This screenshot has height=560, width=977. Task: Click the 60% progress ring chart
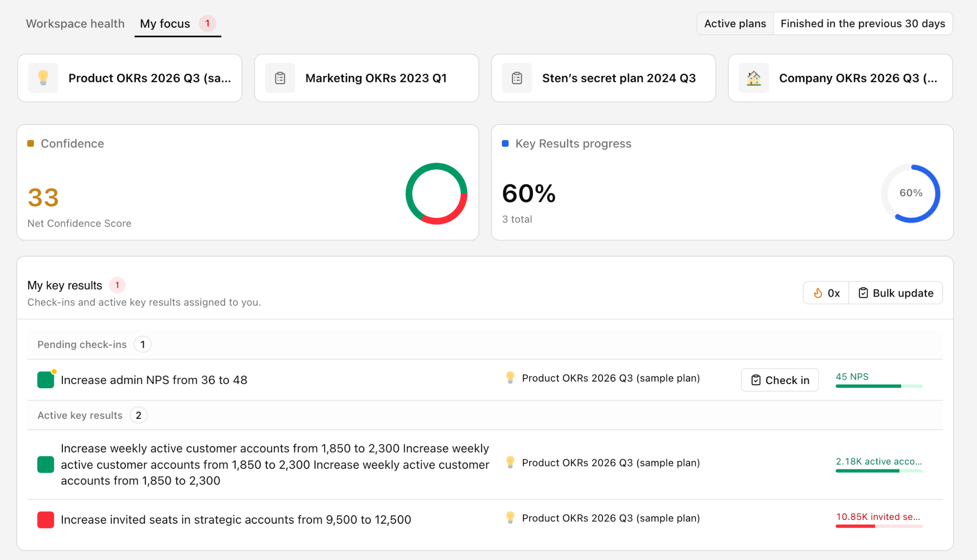coord(911,193)
